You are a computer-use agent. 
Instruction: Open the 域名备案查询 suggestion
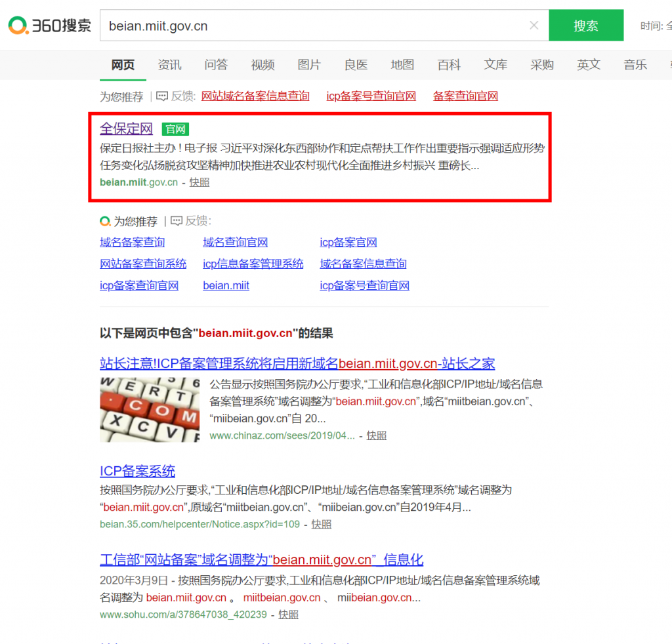[133, 243]
